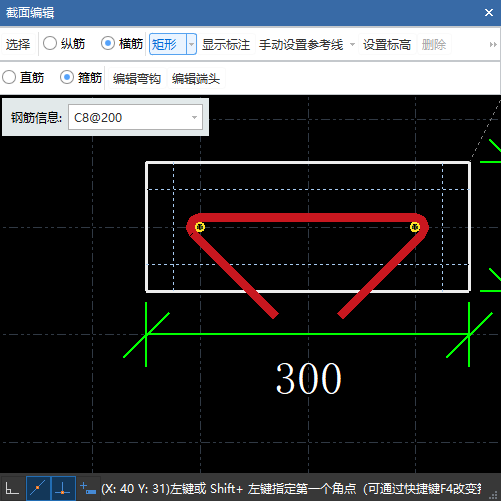Click 手动设置参考线 button
This screenshot has width=501, height=501.
point(301,44)
